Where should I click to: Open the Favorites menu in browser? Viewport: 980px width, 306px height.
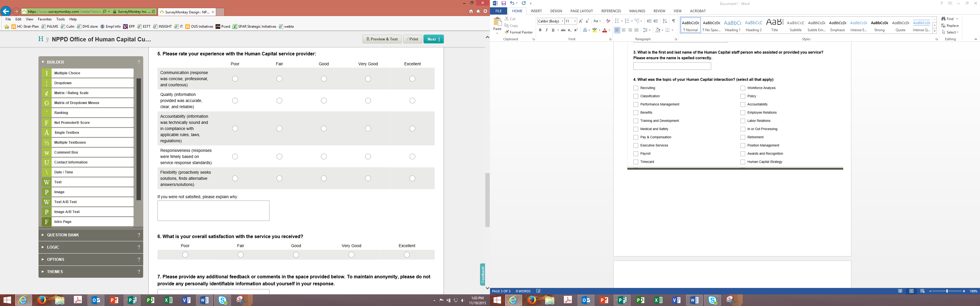point(45,19)
